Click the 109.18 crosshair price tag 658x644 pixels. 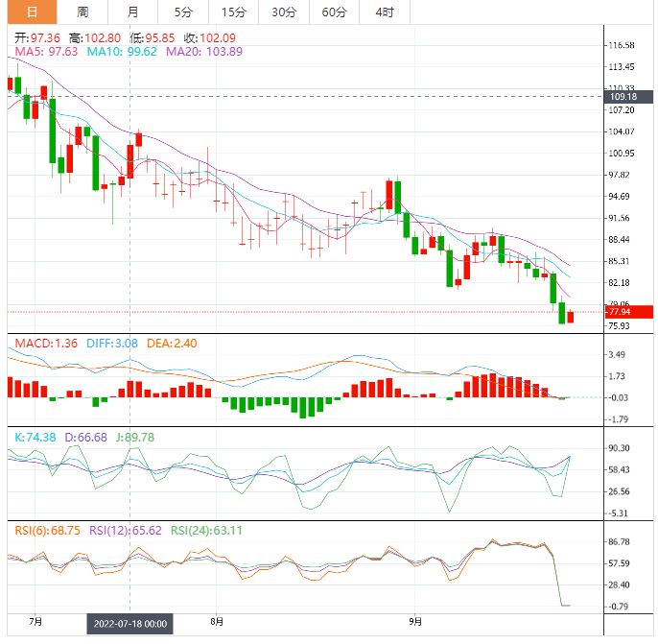point(628,97)
